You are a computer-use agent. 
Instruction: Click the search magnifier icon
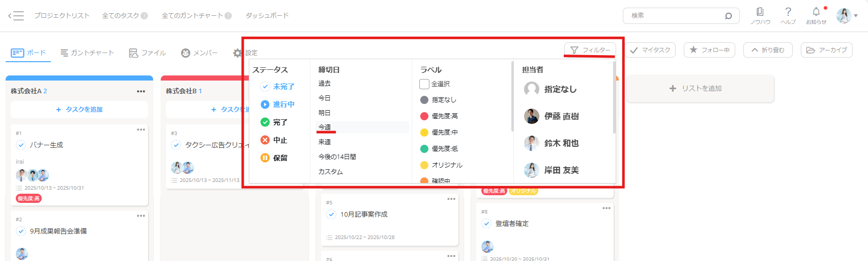729,16
